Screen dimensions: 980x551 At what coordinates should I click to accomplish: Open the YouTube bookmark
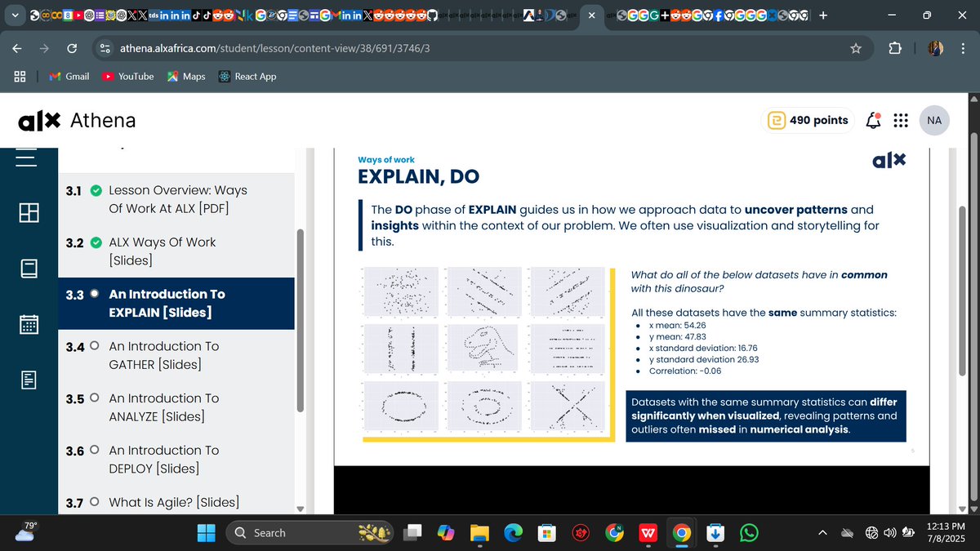(128, 76)
